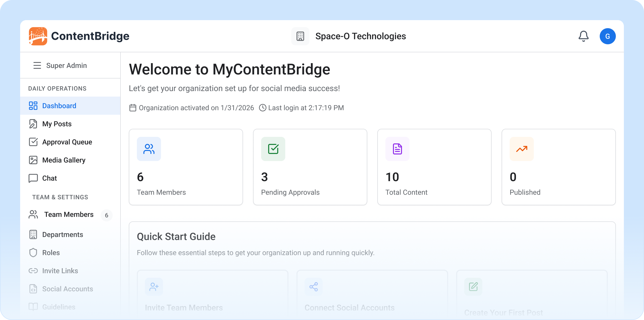
Task: Open the Space-O Technologies organization selector
Action: coord(360,36)
